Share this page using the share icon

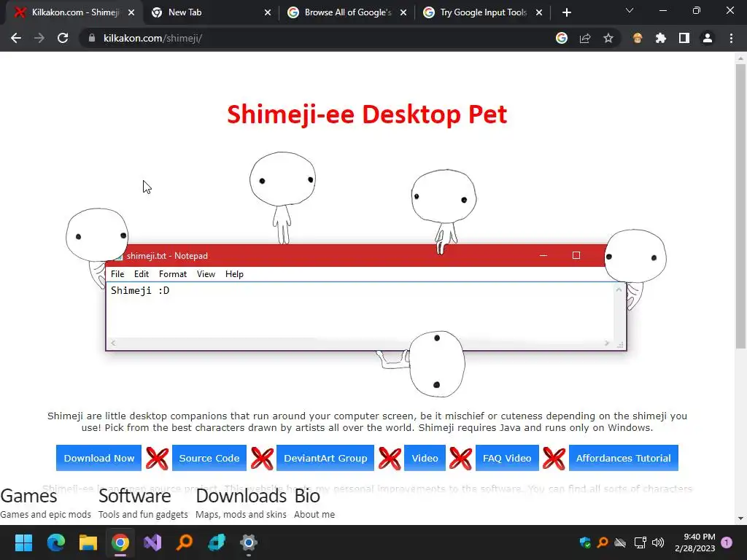[585, 38]
